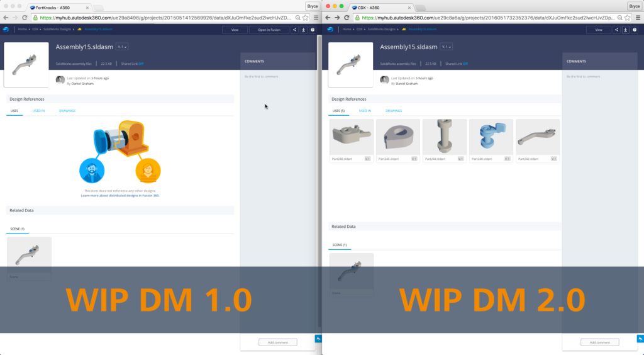Go back in FortKnocks browser window
This screenshot has height=355, width=644.
[6, 18]
